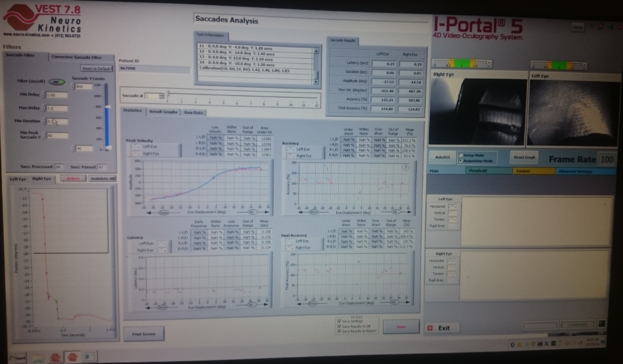Open the Raw Data tab

point(194,112)
